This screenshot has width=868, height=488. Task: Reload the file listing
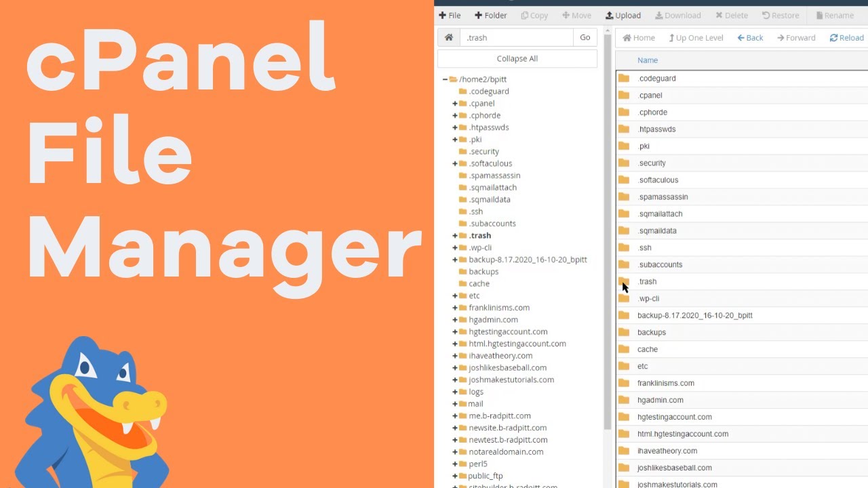[x=846, y=38]
